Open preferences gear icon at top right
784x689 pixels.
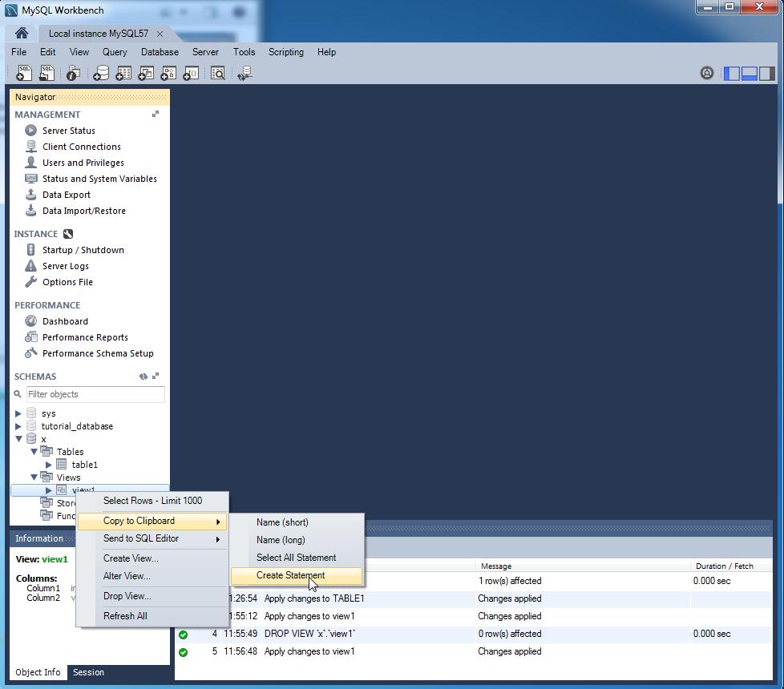(706, 74)
